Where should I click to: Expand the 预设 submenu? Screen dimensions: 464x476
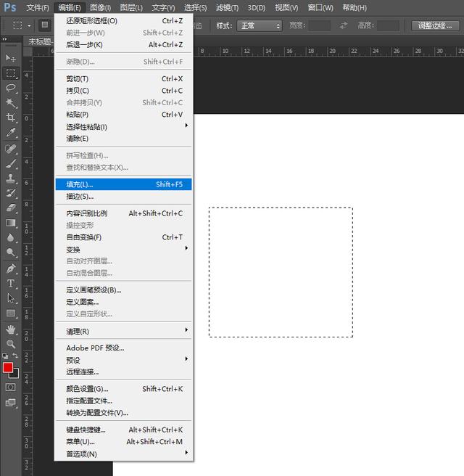point(123,360)
